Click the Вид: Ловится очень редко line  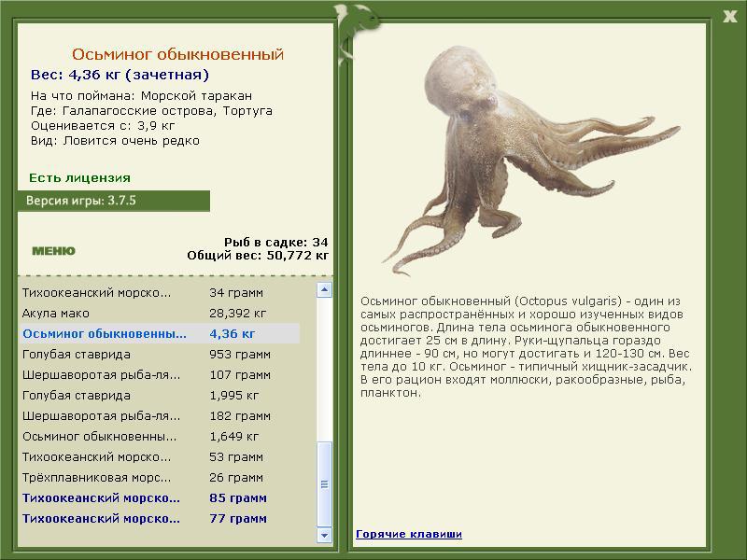click(115, 141)
